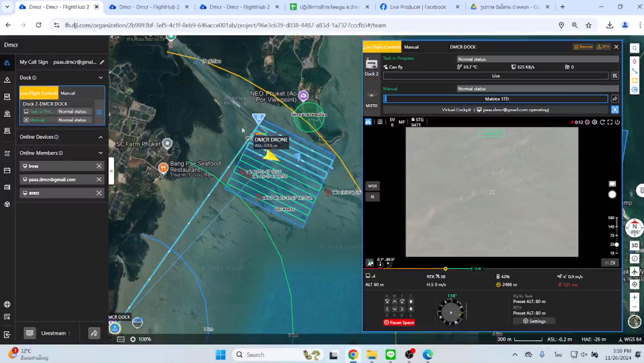Click the camera shutter record button
Screen dimensions: 644x363
click(612, 195)
